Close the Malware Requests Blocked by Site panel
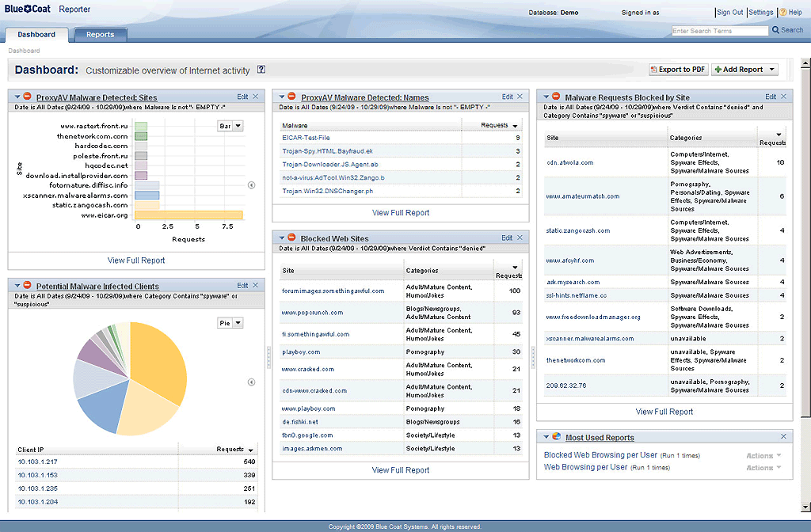The image size is (811, 532). (783, 97)
